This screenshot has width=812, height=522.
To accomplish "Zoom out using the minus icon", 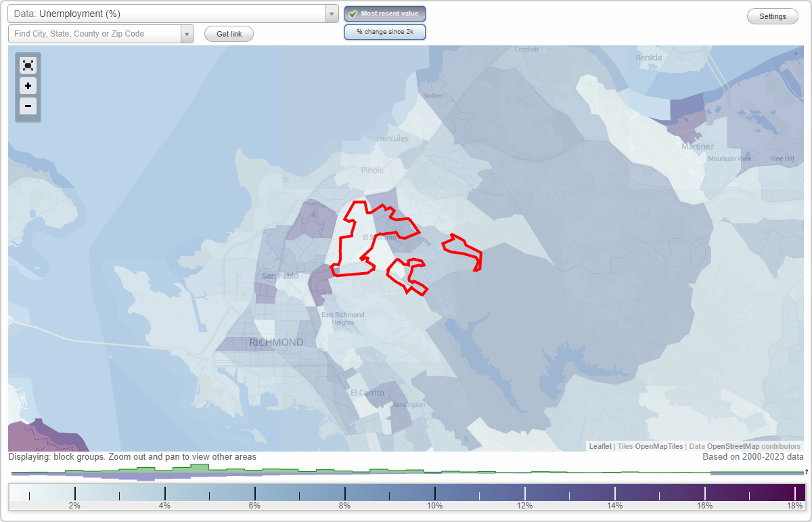I will [28, 106].
